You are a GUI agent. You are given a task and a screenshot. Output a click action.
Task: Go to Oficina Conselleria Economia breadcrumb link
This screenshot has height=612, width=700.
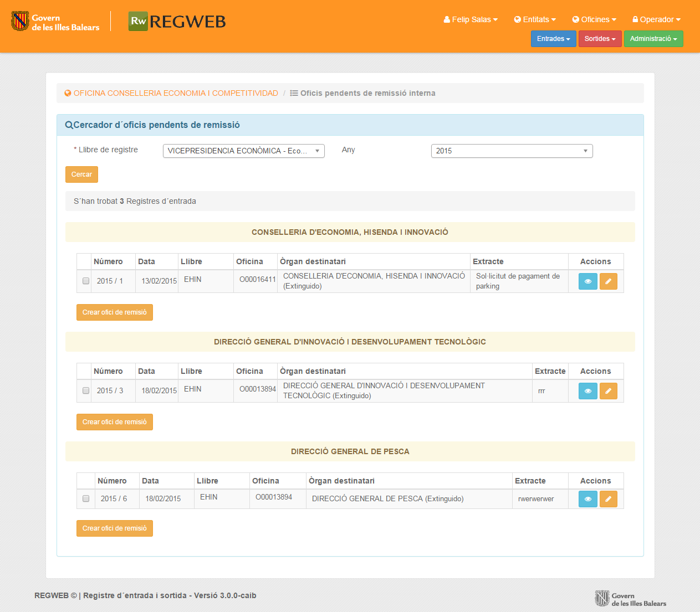coord(175,93)
